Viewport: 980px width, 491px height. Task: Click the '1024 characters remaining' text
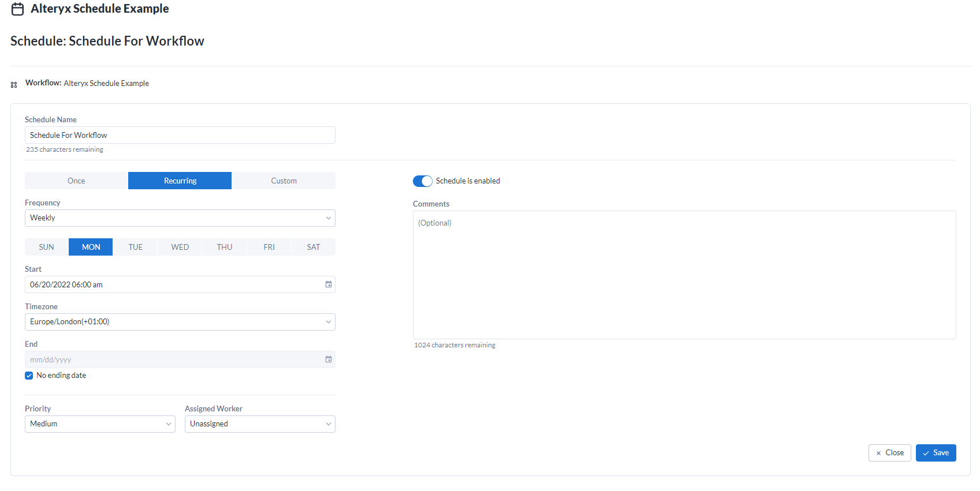(454, 345)
